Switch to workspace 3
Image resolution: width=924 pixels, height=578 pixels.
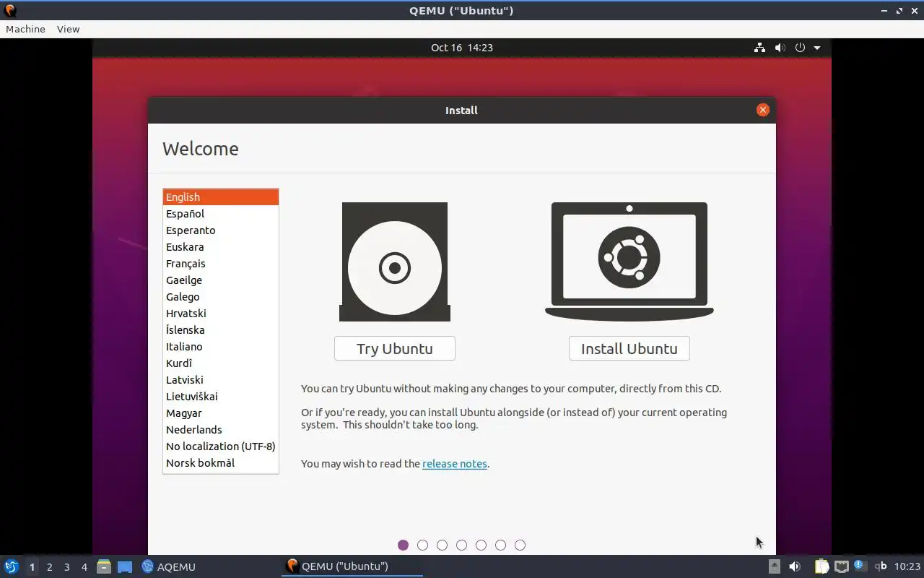tap(66, 567)
